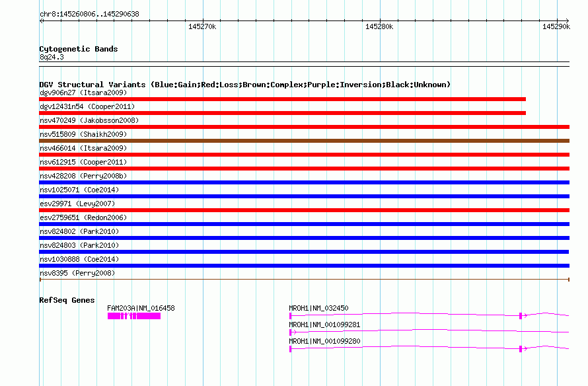Select the red bar of dgv12431n54

(282, 113)
